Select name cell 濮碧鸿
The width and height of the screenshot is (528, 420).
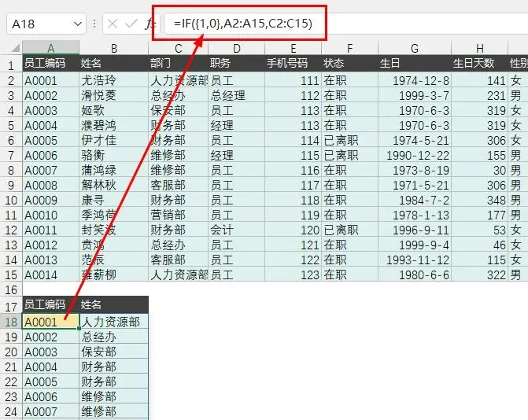pos(114,125)
